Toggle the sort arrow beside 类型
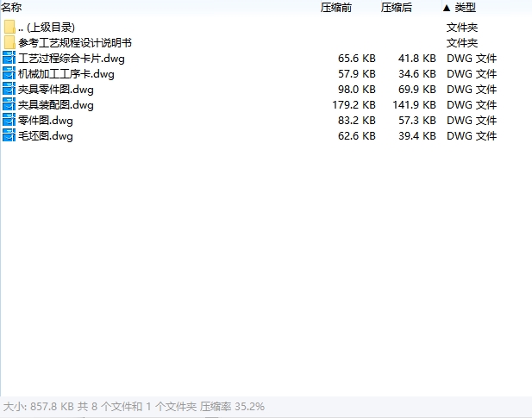This screenshot has height=418, width=532. click(447, 8)
